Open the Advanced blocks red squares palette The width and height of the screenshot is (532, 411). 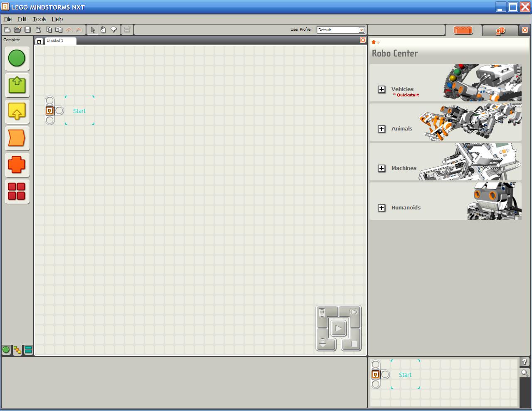click(x=17, y=191)
